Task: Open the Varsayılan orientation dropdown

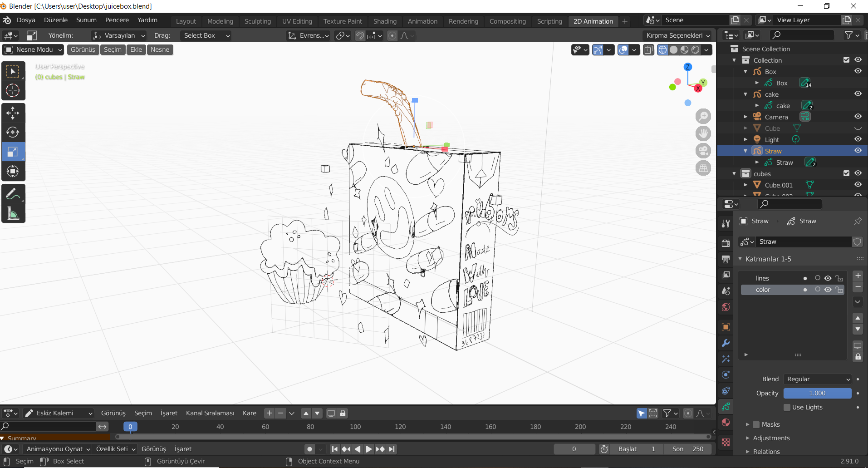Action: click(119, 35)
